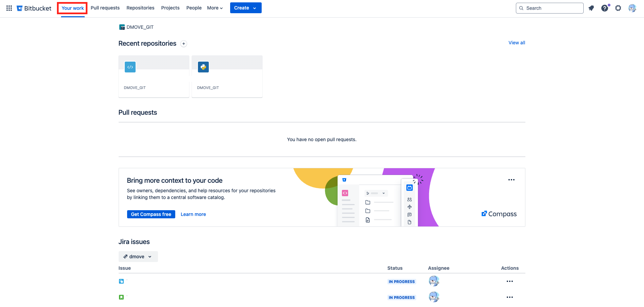644x307 pixels.
Task: Click the plus icon beside Recent repositories
Action: (184, 44)
